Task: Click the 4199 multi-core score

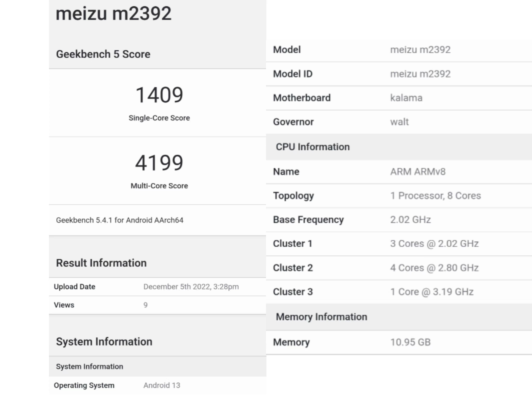Action: point(159,163)
